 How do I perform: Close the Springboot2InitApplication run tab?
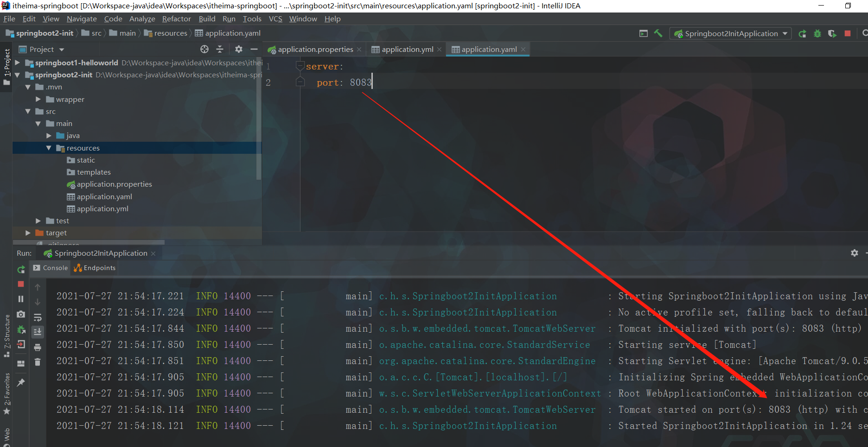(x=153, y=253)
